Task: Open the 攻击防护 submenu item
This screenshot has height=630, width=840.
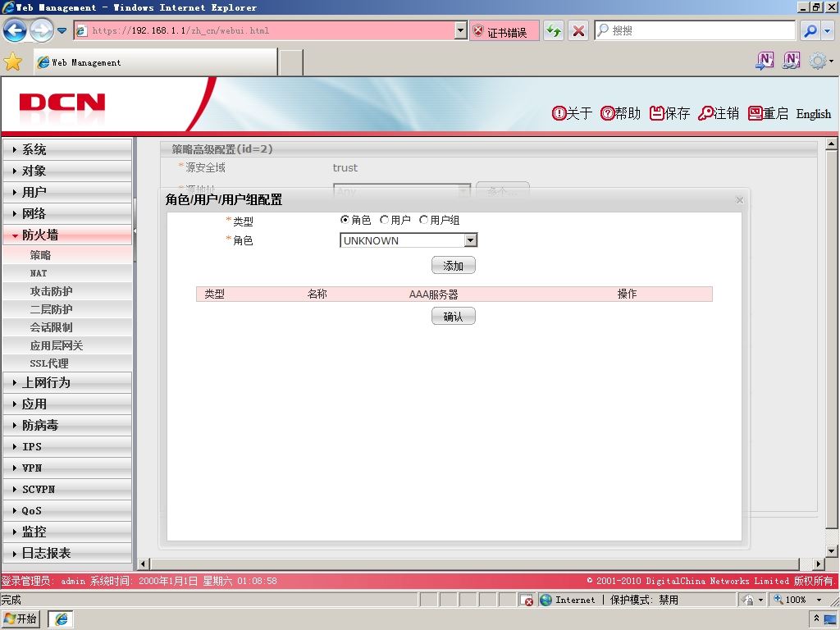Action: pyautogui.click(x=67, y=291)
